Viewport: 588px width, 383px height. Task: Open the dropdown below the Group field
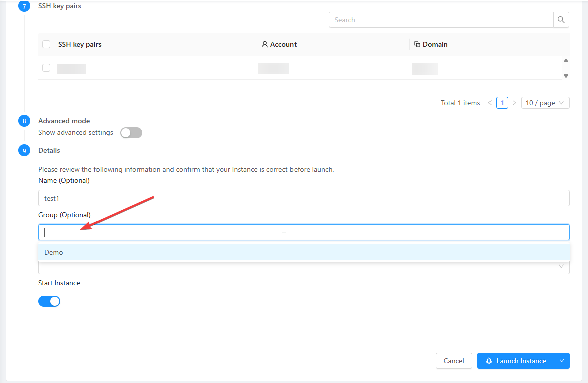coord(561,267)
